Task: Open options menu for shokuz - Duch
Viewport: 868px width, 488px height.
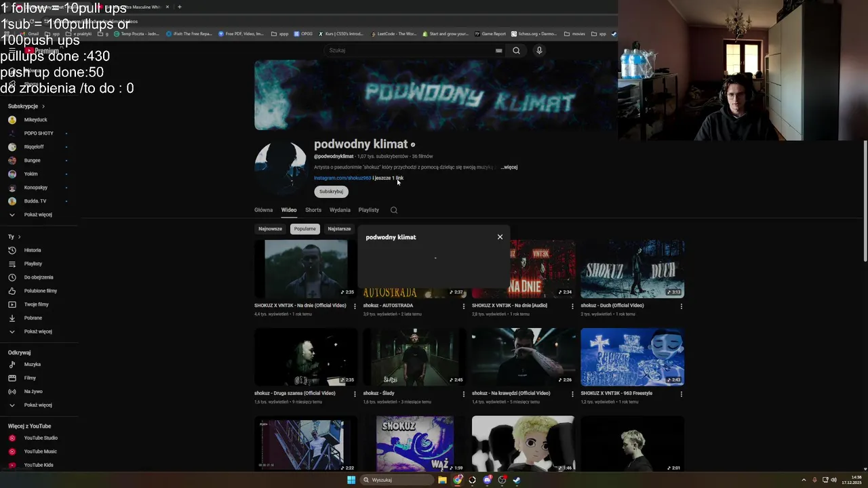Action: coord(682,306)
